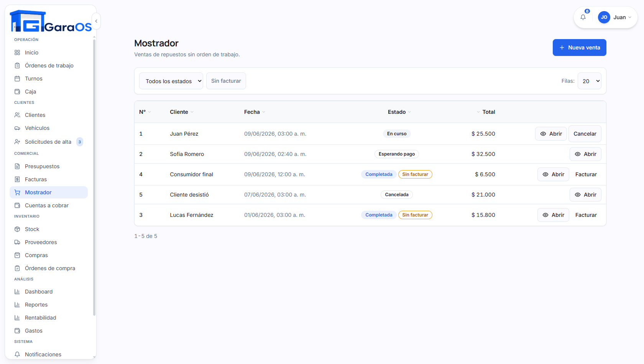Click Facturar for Lucas Fernández sale

[586, 215]
